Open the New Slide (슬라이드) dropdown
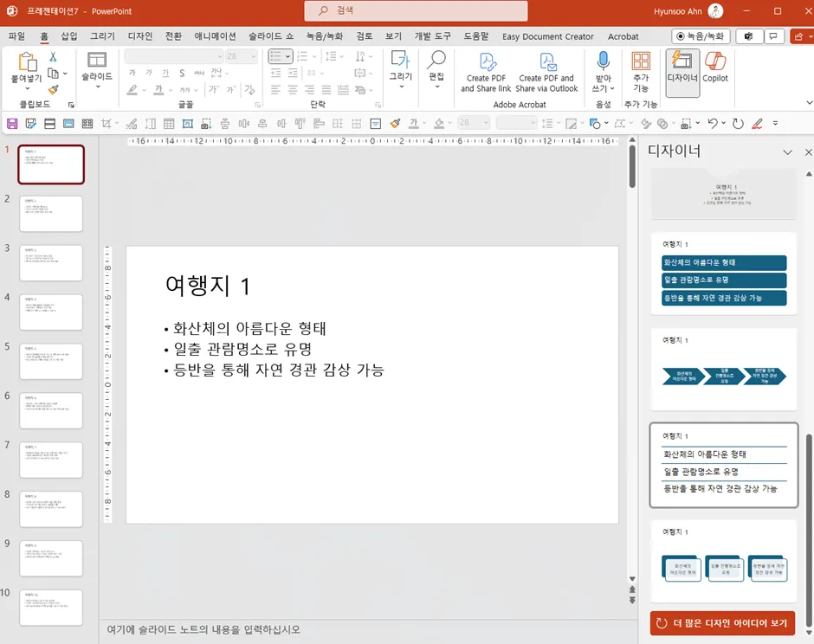Viewport: 814px width, 644px height. tap(97, 87)
